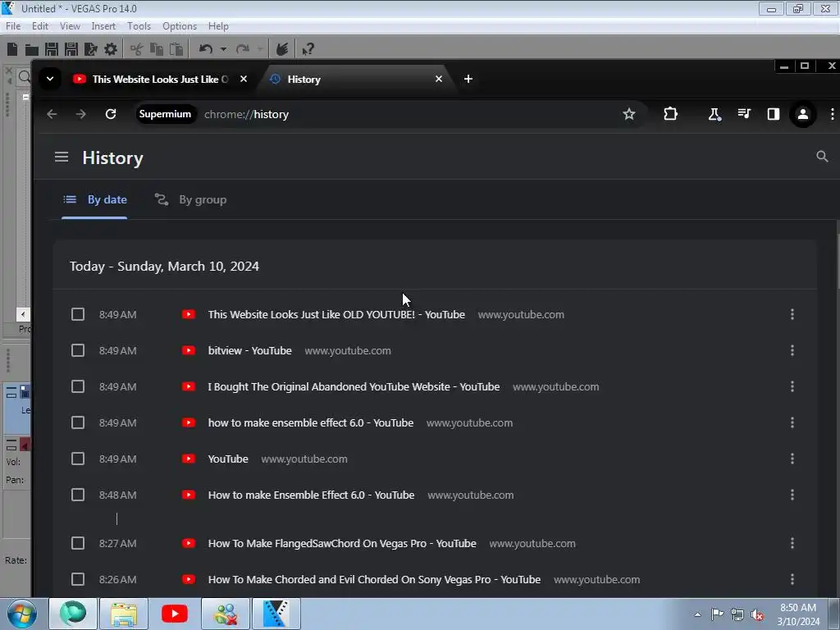Screen dimensions: 840x630
Task: Open the Undo history dropdown arrow
Action: click(x=223, y=49)
